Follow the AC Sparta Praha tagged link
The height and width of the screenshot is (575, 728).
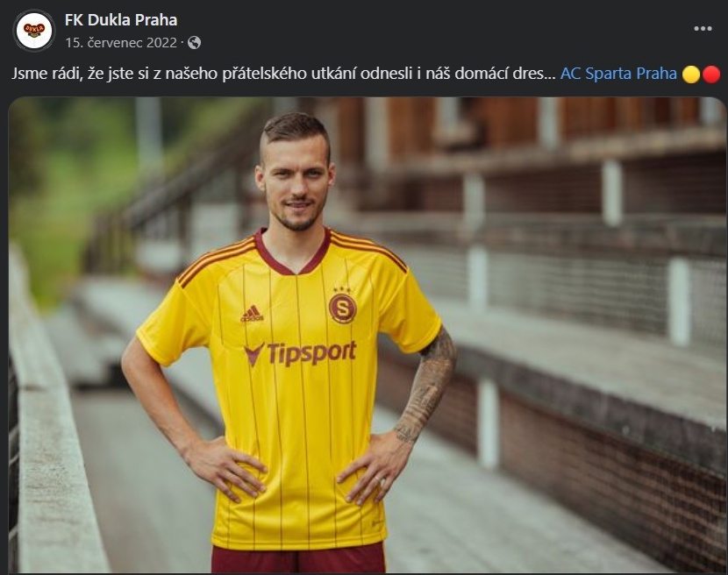(618, 74)
